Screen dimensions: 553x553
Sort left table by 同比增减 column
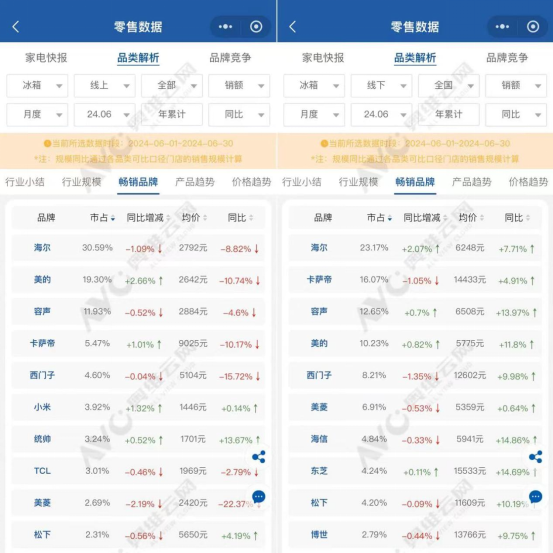coord(148,218)
